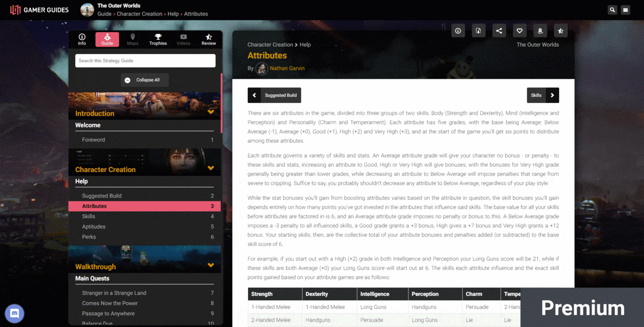644x327 pixels.
Task: Collapse the Character Creation section chevron
Action: 211,168
